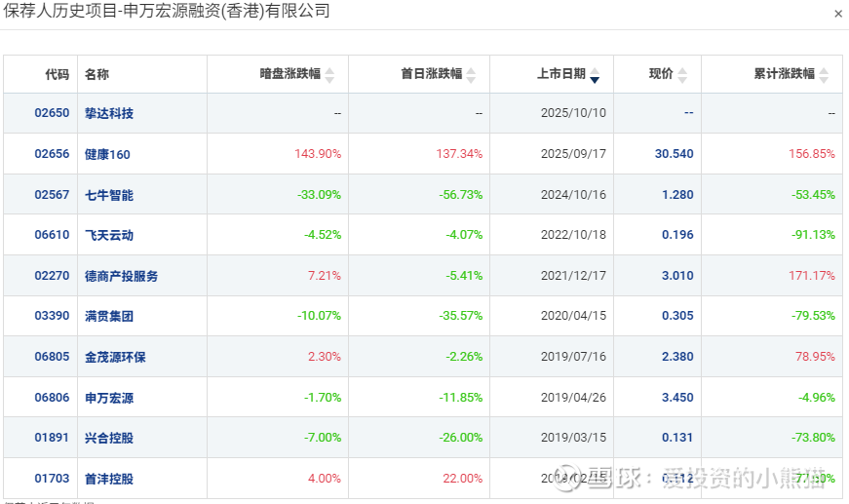
Task: Open stock code 02650
Action: click(x=52, y=113)
